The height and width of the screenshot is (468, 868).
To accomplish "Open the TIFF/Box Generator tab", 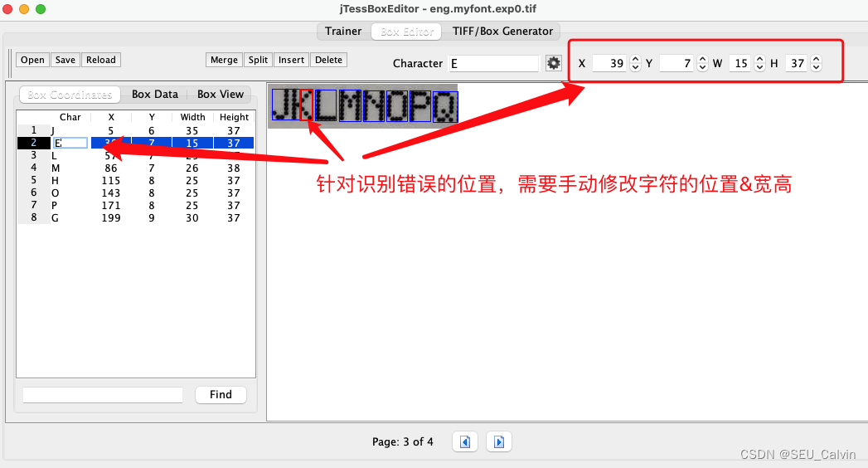I will coord(502,32).
